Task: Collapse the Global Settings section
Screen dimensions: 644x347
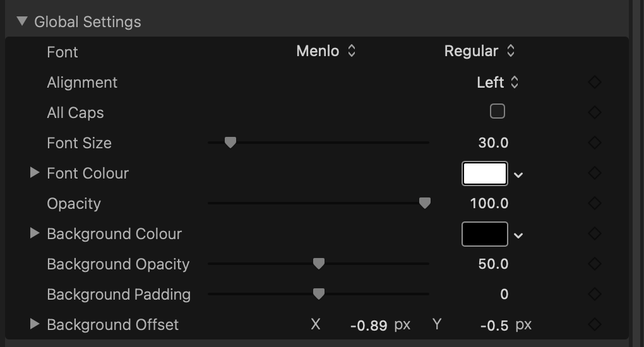Action: pos(23,21)
